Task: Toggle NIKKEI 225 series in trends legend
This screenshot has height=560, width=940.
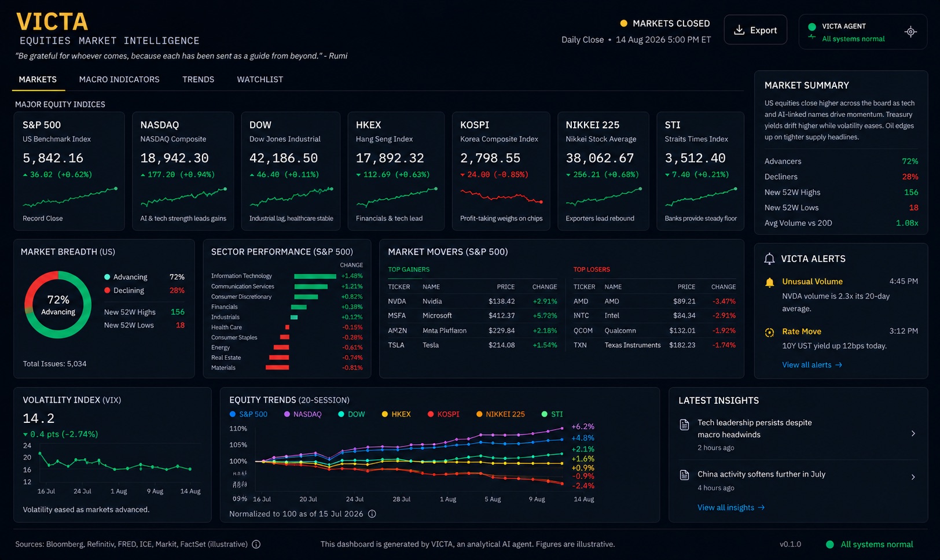Action: click(500, 414)
